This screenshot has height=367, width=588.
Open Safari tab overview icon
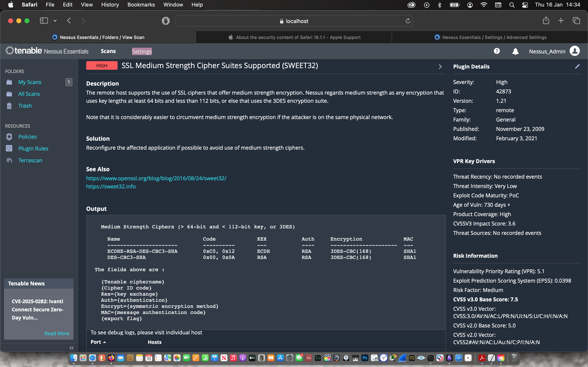(576, 21)
